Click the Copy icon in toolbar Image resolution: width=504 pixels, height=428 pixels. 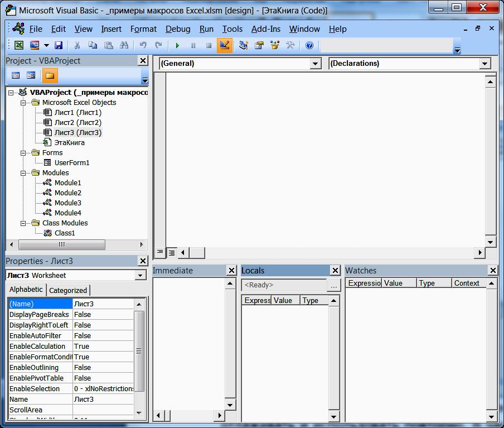click(93, 45)
